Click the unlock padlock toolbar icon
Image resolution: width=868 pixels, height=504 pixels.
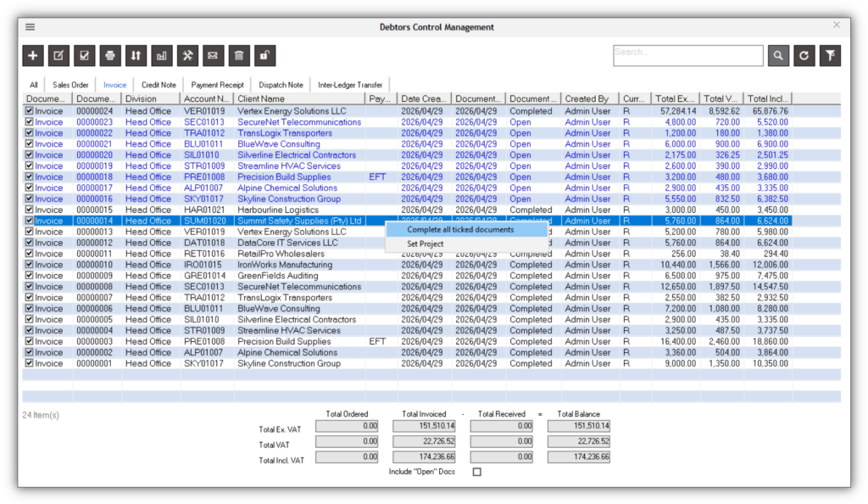click(264, 55)
